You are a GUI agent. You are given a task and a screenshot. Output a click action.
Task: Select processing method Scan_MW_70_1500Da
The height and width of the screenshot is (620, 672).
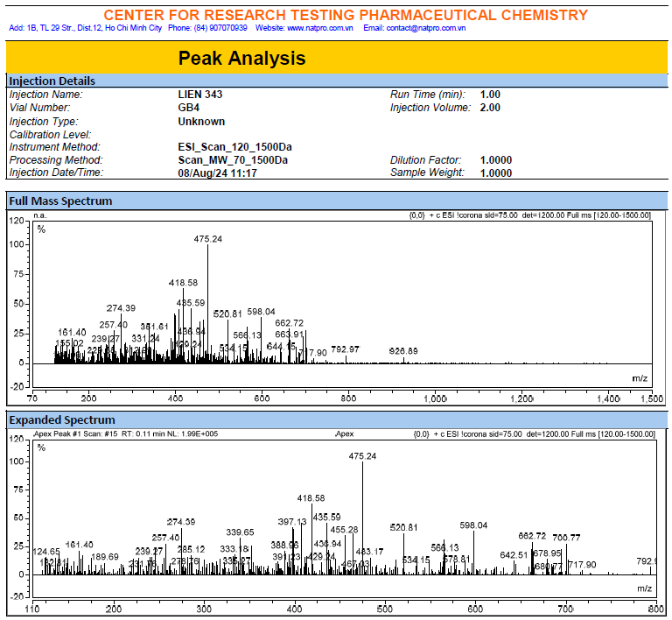[x=233, y=160]
